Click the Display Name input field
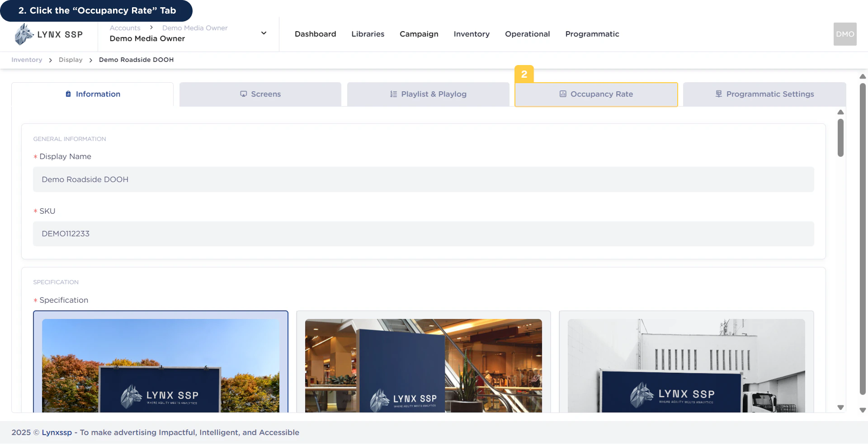 [x=424, y=179]
